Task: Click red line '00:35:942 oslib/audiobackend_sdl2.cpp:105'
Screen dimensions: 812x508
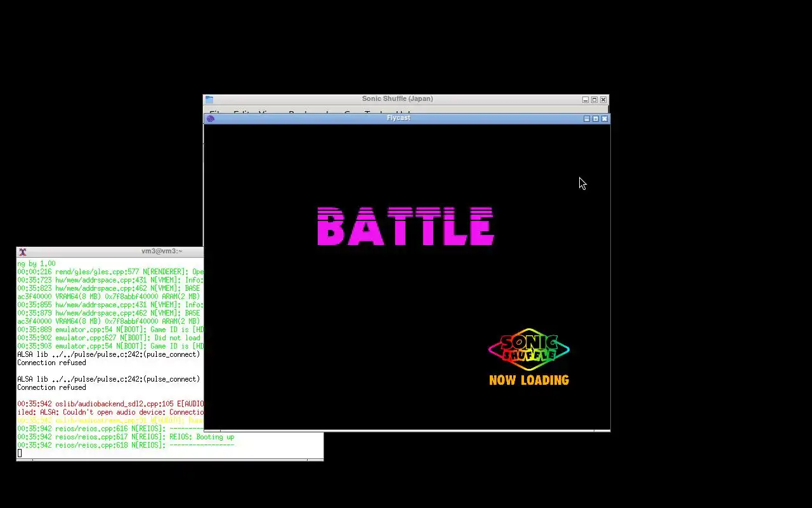Action: [x=110, y=404]
